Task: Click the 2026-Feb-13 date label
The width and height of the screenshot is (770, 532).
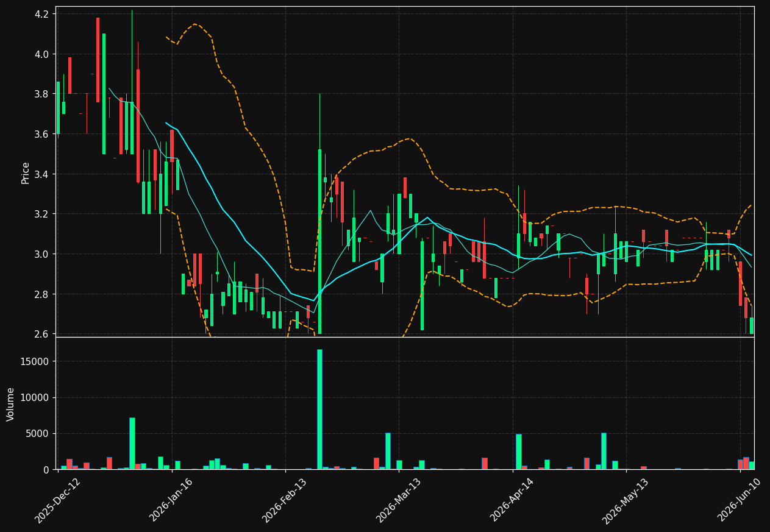Action: tap(285, 500)
